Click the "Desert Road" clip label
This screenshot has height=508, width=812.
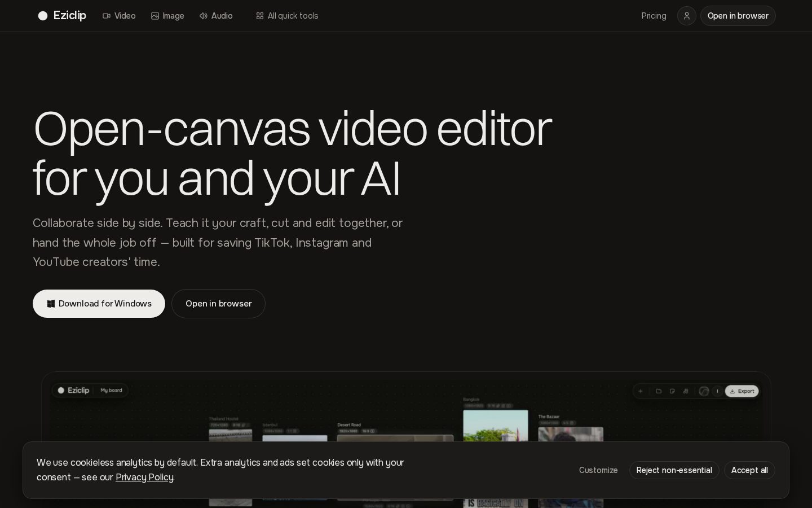pos(349,425)
